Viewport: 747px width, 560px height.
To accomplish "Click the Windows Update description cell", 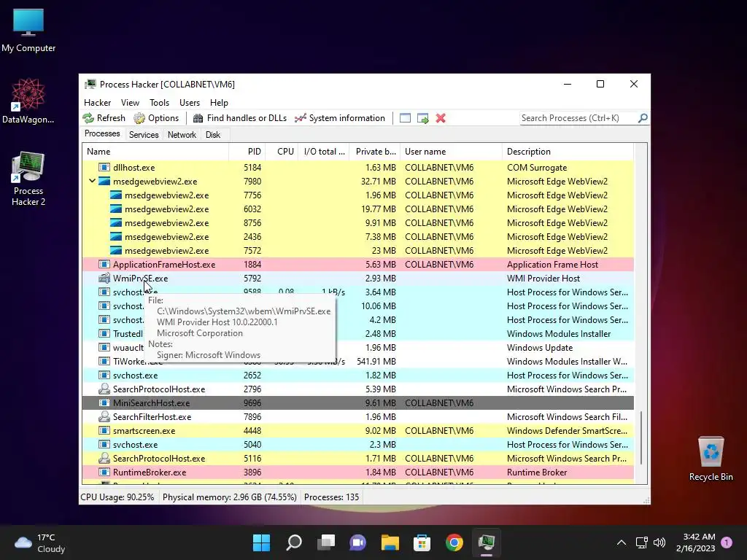I will coord(540,348).
